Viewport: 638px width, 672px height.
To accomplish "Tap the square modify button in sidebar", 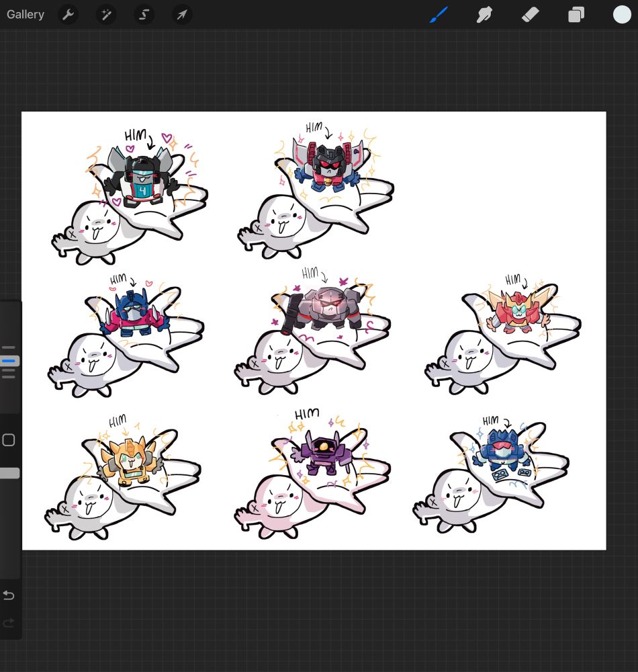I will click(9, 440).
